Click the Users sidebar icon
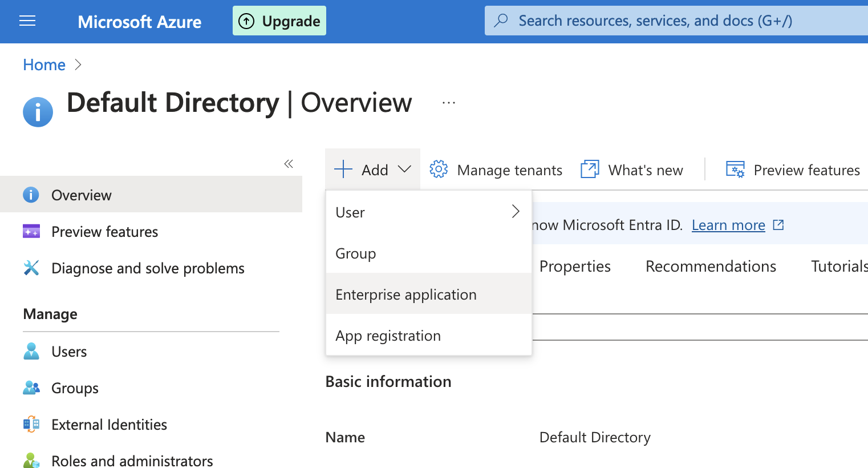This screenshot has height=468, width=868. click(x=31, y=352)
